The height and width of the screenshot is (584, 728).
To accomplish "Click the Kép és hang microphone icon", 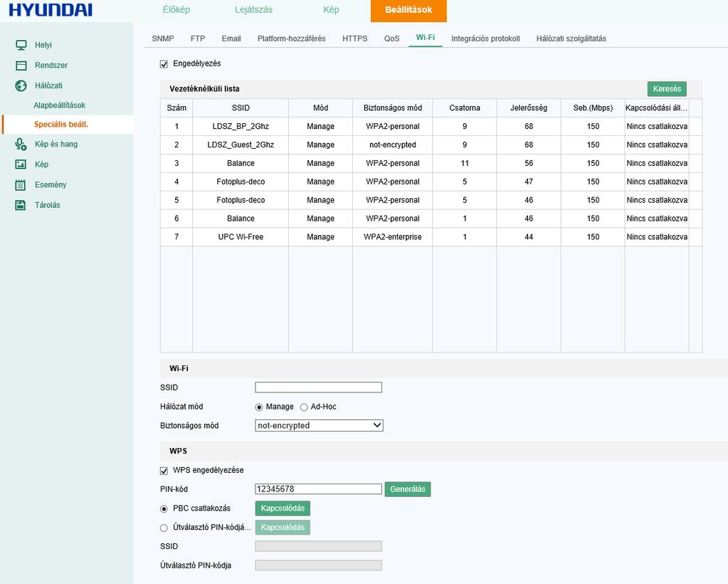I will click(21, 144).
